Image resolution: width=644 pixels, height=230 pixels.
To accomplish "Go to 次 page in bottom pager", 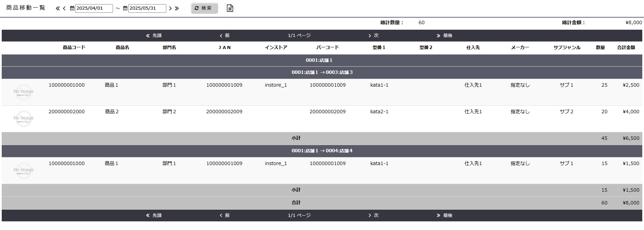I will tap(373, 215).
